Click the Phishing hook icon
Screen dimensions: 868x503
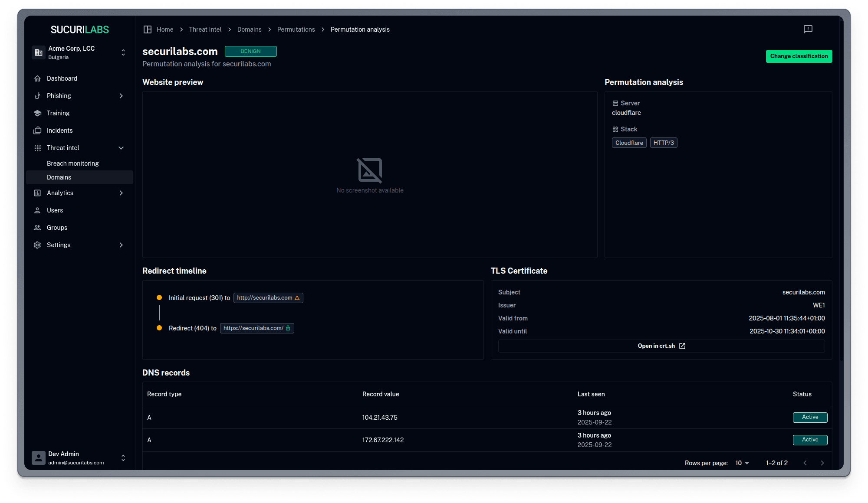[x=37, y=96]
